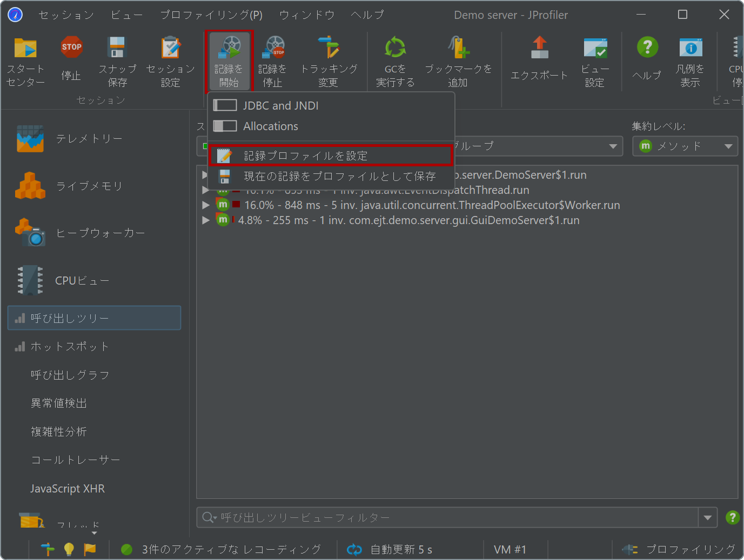Select the ホットスポット view
744x560 pixels.
[94, 347]
